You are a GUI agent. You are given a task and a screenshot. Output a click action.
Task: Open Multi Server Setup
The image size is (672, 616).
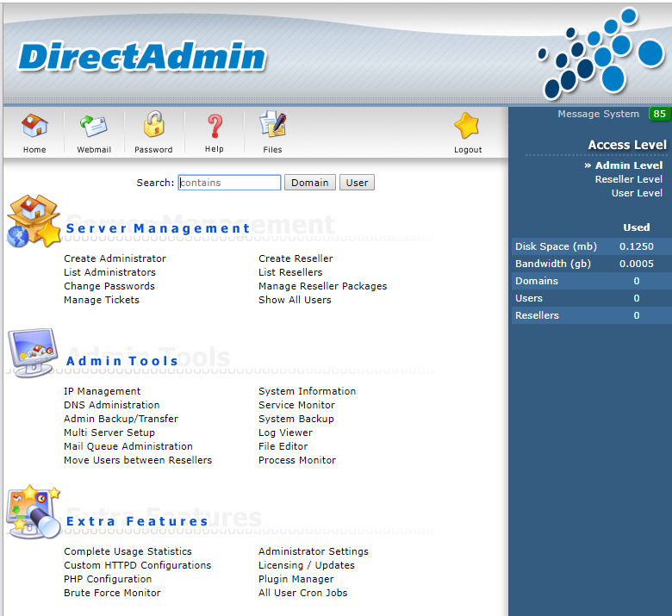point(109,432)
